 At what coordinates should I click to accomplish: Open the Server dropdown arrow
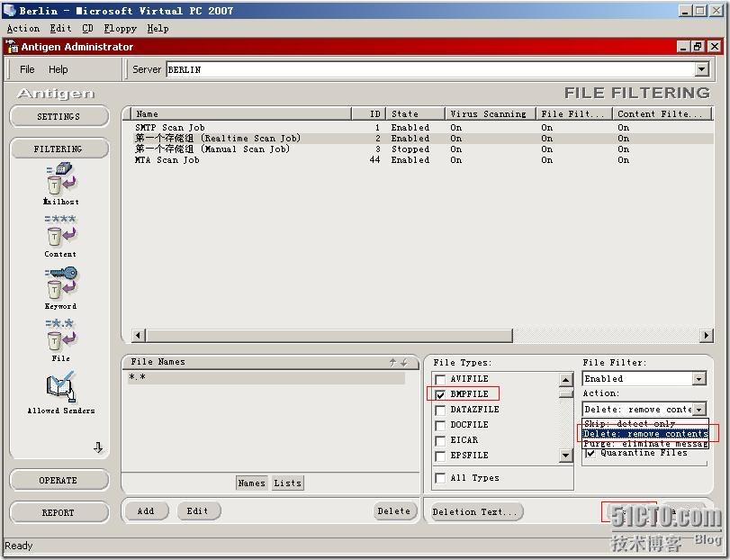point(701,70)
